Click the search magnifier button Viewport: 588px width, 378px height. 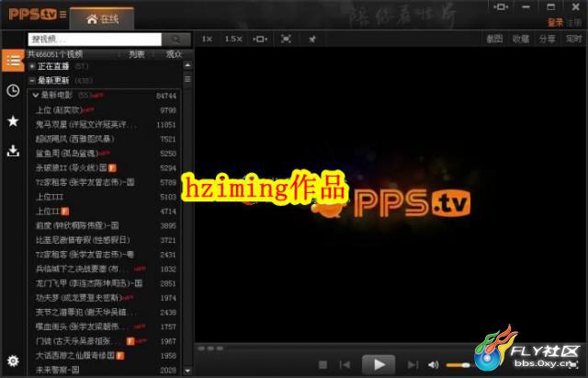tap(175, 39)
